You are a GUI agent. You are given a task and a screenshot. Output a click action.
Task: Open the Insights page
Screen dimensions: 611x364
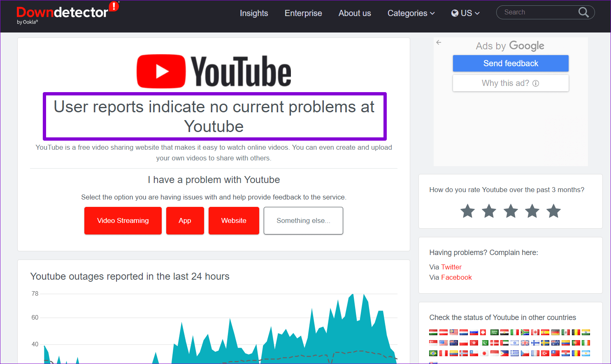coord(254,13)
